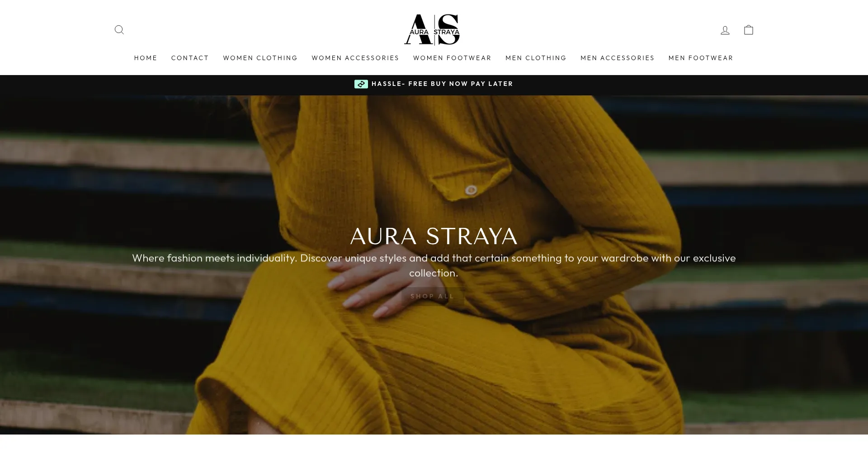Open the search magnifier icon
This screenshot has height=449, width=868.
[x=119, y=30]
